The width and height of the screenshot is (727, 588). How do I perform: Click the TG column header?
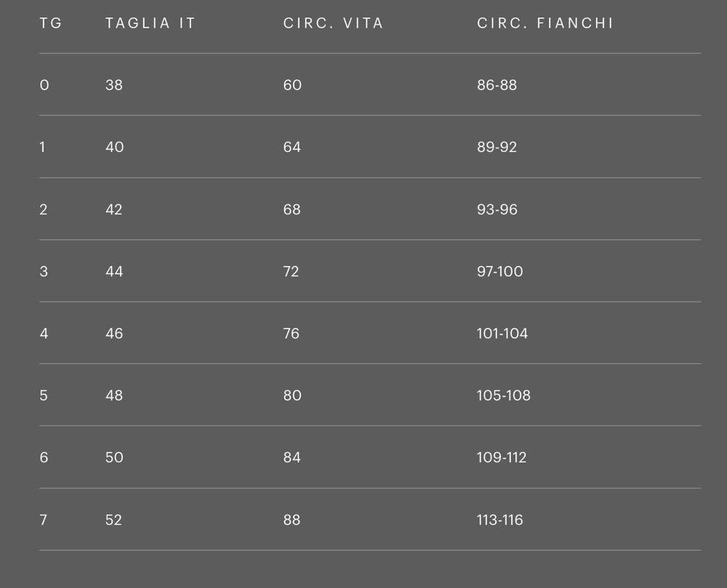coord(51,23)
